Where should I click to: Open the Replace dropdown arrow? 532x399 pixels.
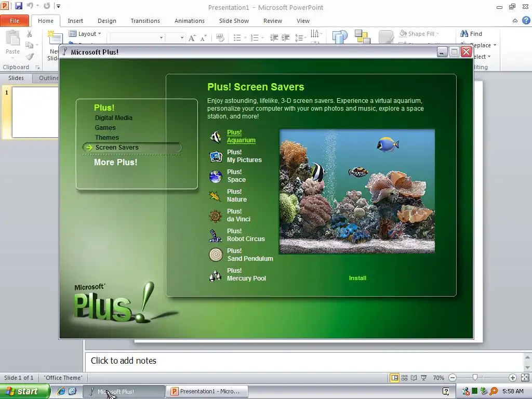pos(495,45)
